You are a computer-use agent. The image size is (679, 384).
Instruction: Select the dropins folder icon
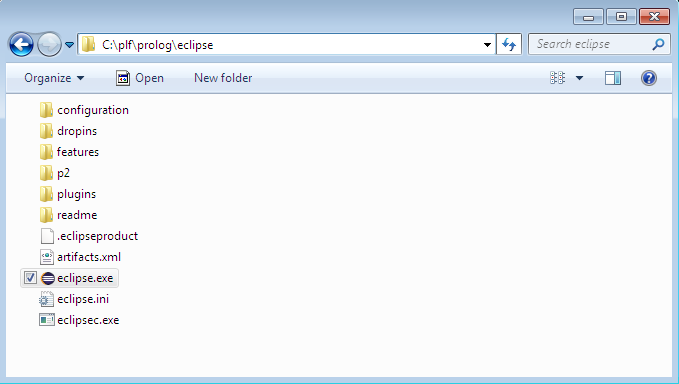pos(46,131)
